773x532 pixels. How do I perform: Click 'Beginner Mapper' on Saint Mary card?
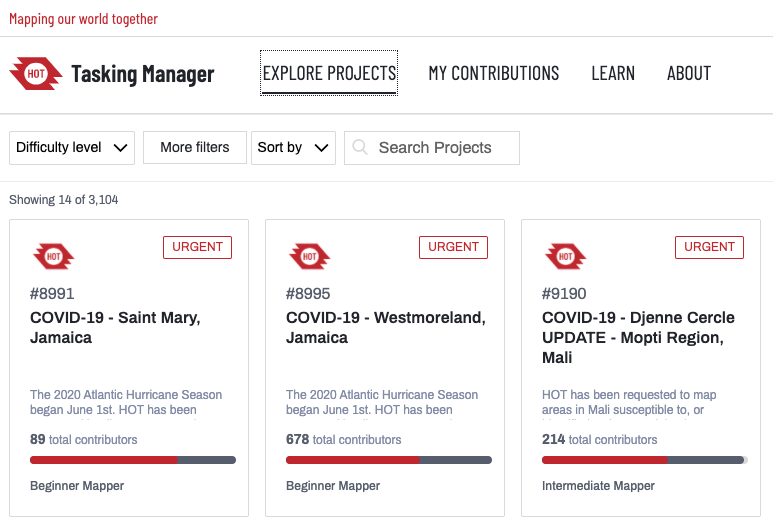pos(77,486)
